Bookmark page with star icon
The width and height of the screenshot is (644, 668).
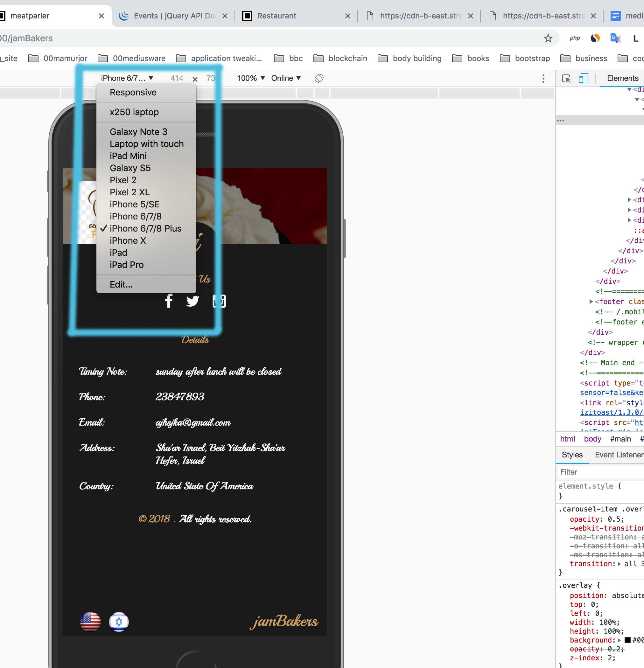(x=548, y=38)
